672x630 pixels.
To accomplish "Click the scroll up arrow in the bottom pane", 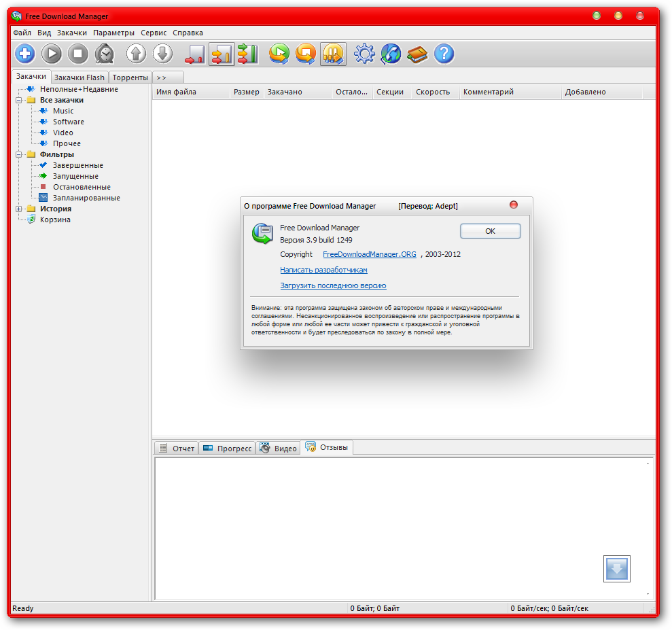I will (x=648, y=463).
